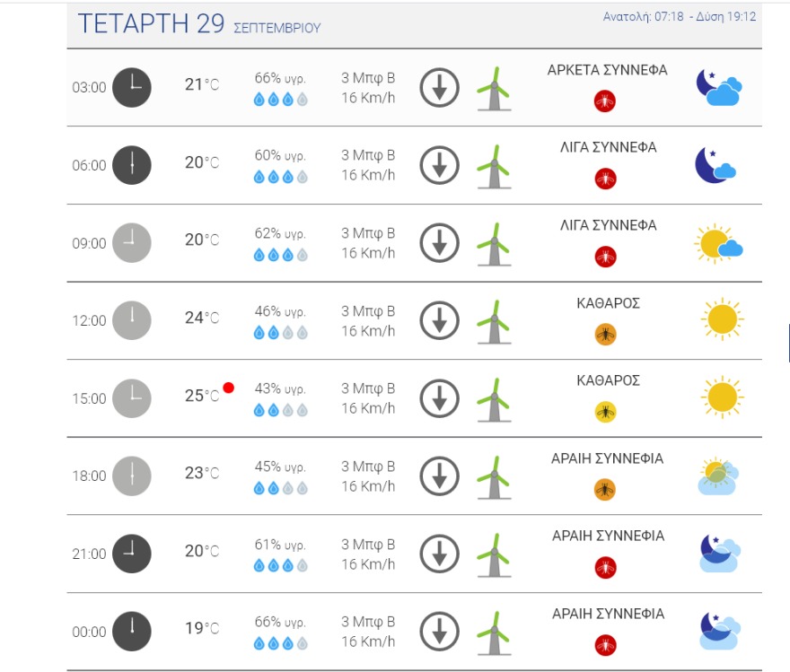Click the sunny weather icon at 12:00

tap(720, 319)
